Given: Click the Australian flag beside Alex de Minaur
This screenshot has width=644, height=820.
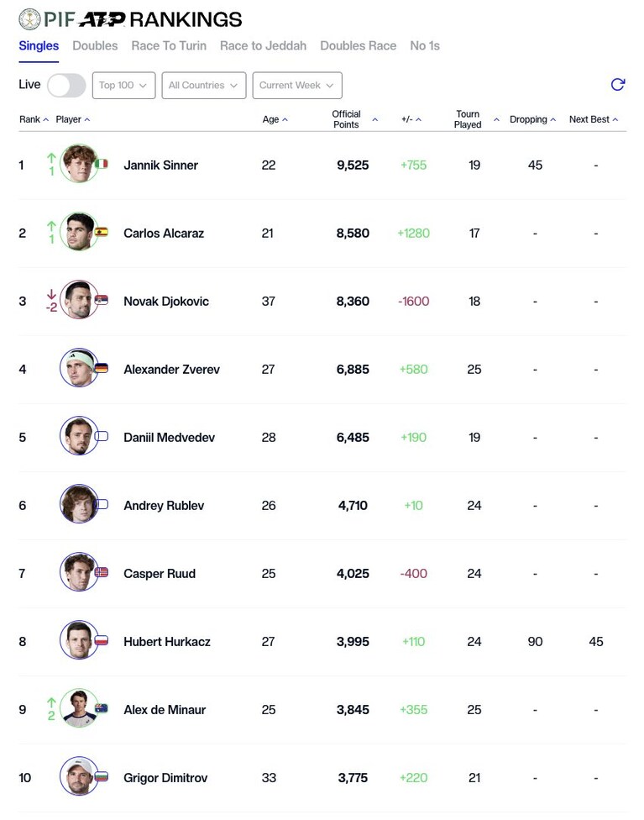Looking at the screenshot, I should (102, 708).
